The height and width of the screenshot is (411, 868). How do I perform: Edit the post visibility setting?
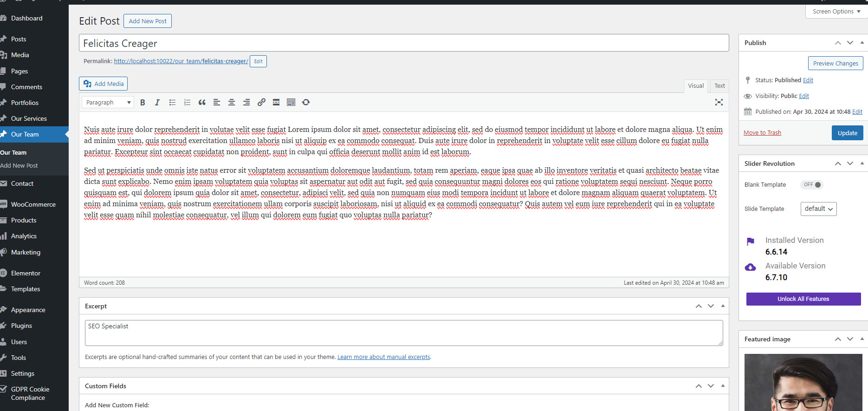(804, 96)
